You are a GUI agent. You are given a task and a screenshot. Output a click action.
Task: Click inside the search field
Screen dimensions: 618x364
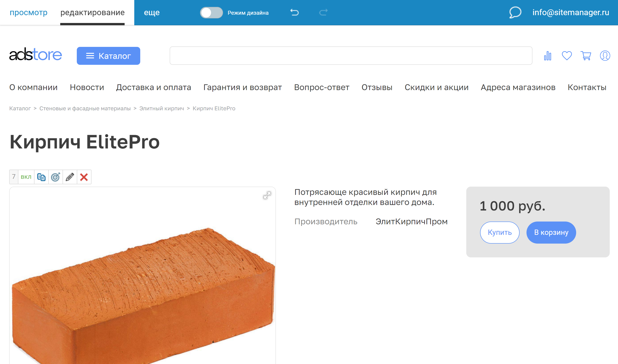(x=351, y=56)
